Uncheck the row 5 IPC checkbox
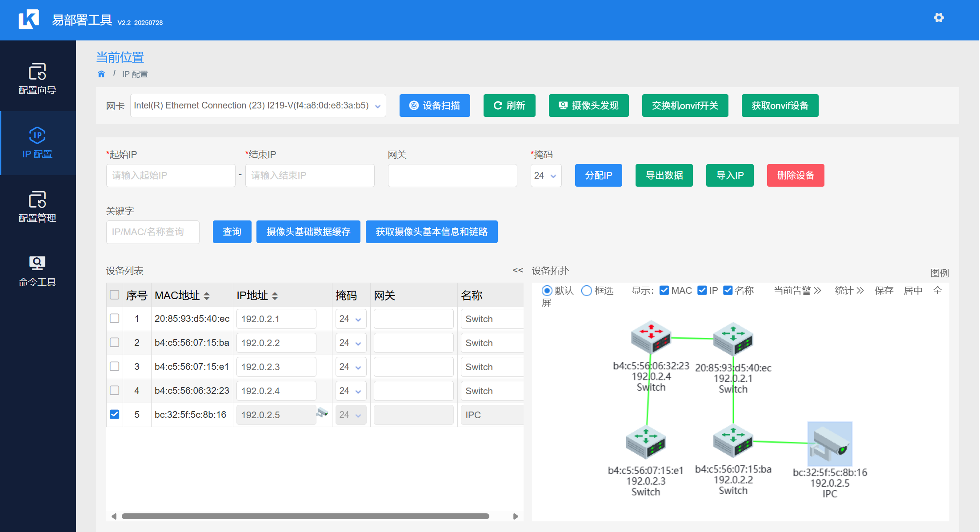Screen dimensions: 980x532 coord(115,414)
